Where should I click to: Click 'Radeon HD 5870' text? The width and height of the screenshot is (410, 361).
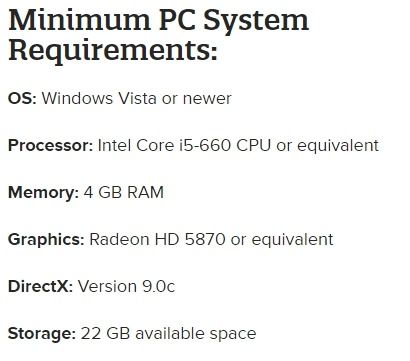click(x=157, y=240)
